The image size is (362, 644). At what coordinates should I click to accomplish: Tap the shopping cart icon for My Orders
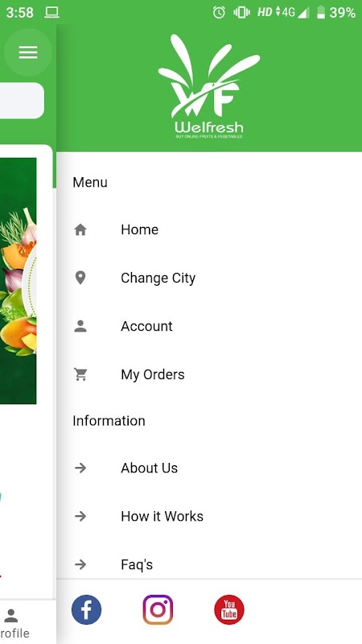(x=80, y=374)
